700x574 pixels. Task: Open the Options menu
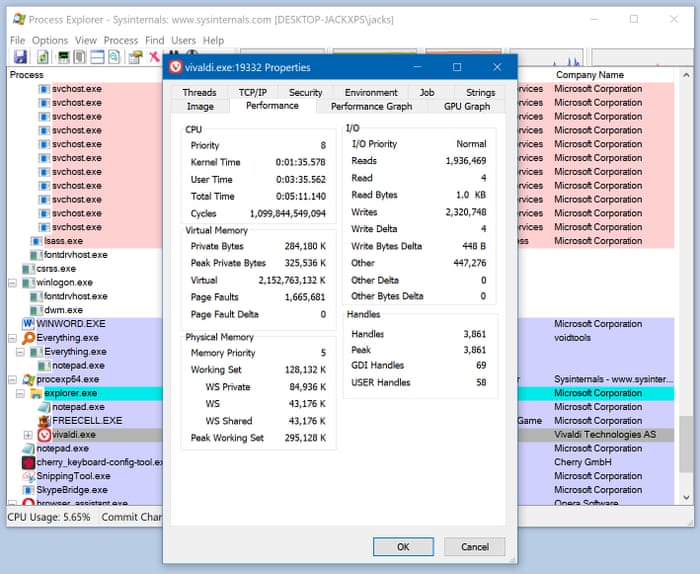coord(50,40)
